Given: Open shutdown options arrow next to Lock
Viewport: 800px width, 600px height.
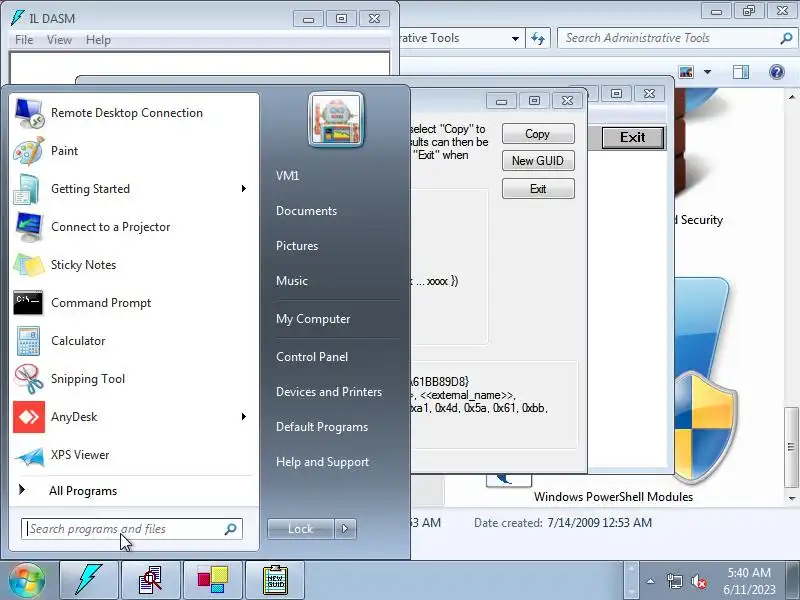Looking at the screenshot, I should (345, 529).
